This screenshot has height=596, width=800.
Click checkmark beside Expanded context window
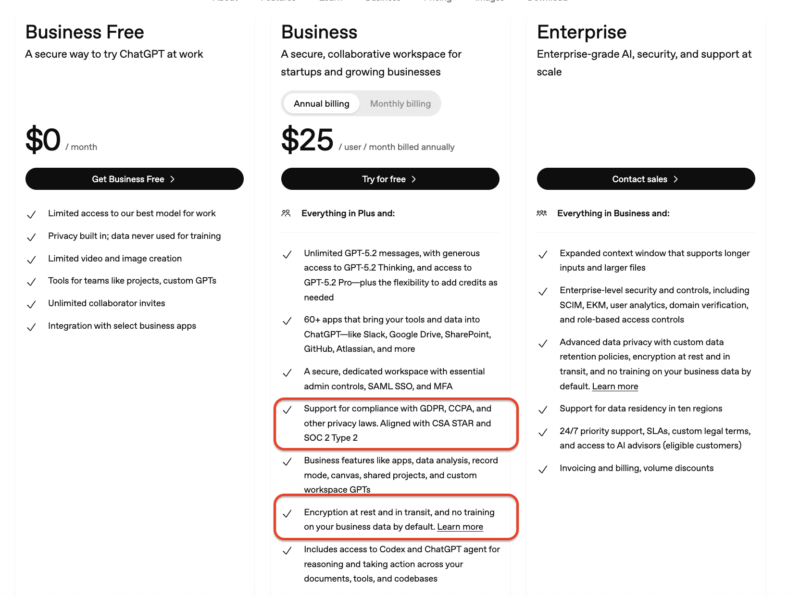click(542, 255)
